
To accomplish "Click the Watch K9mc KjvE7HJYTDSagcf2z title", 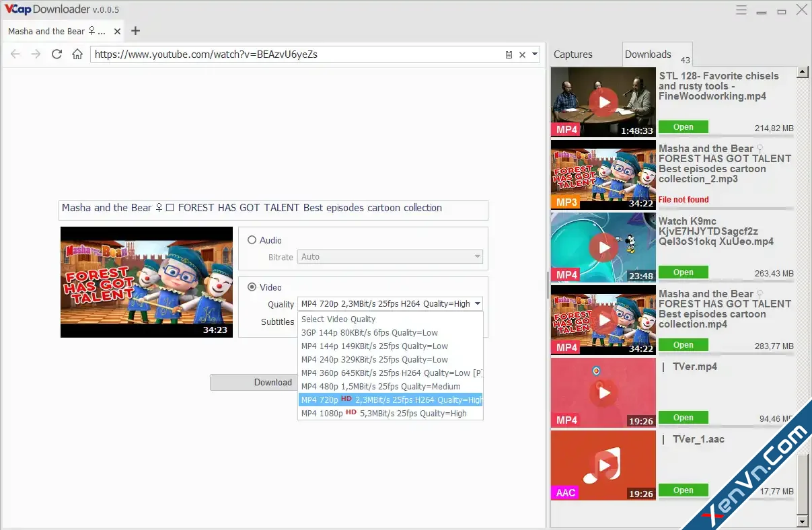I will tap(716, 231).
